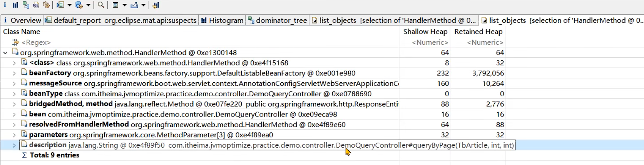Expand the bean DemoQueryController row
The height and width of the screenshot is (165, 644).
click(x=14, y=114)
